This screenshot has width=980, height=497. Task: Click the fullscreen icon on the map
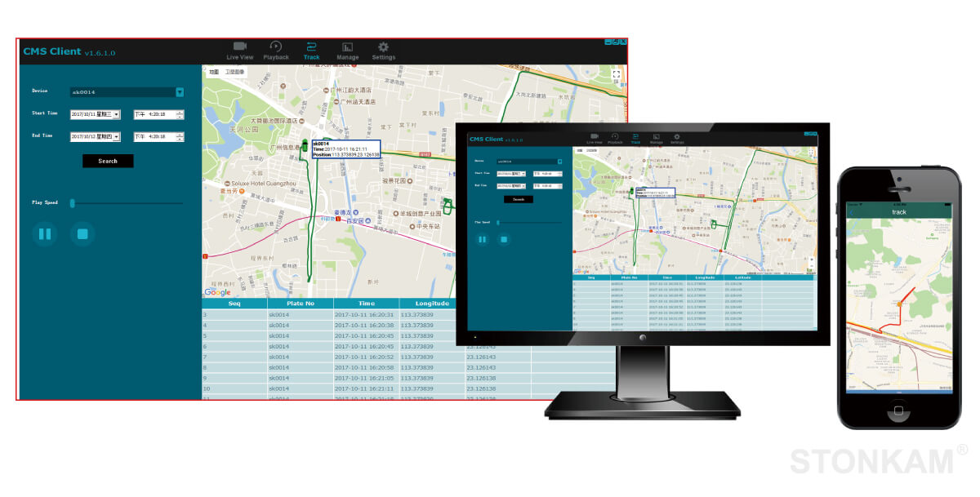(617, 73)
